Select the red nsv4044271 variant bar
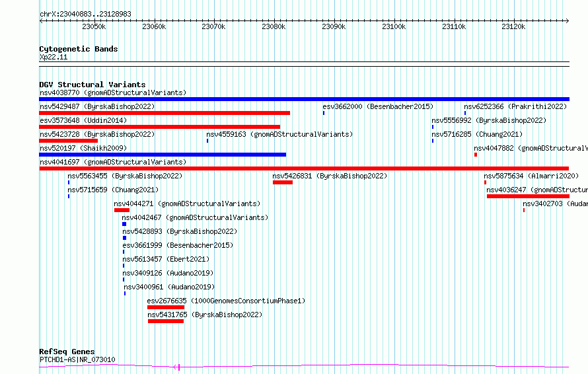 point(122,210)
